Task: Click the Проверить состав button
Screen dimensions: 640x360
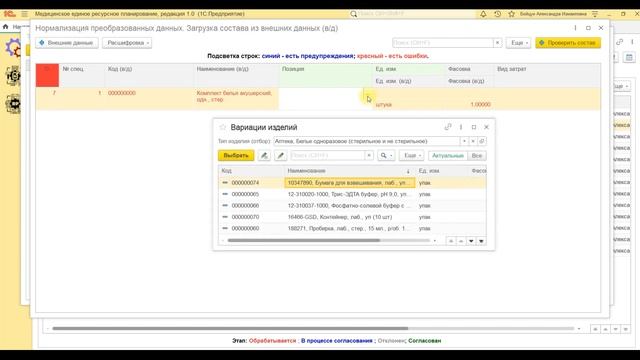Action: point(568,43)
